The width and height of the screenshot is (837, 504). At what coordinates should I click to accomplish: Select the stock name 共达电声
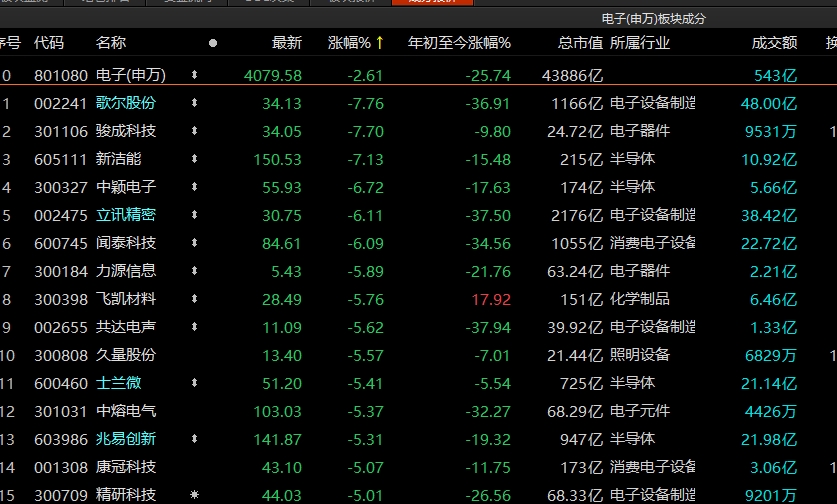[x=125, y=327]
